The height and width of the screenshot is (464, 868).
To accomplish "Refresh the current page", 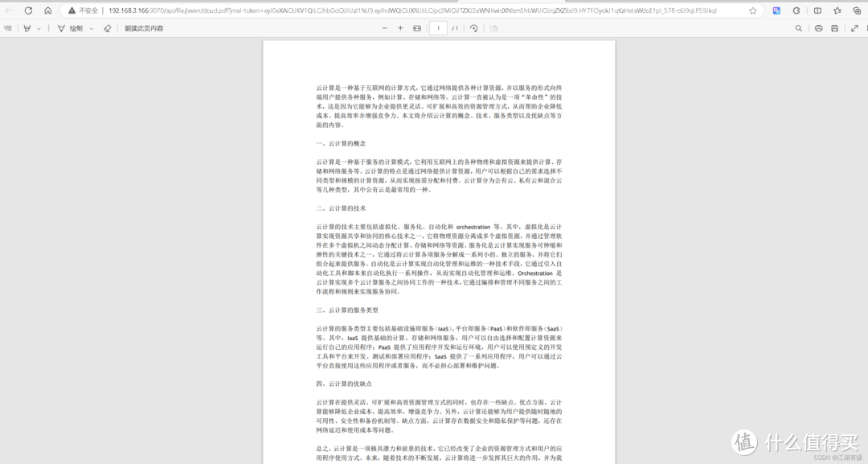I will (x=27, y=10).
